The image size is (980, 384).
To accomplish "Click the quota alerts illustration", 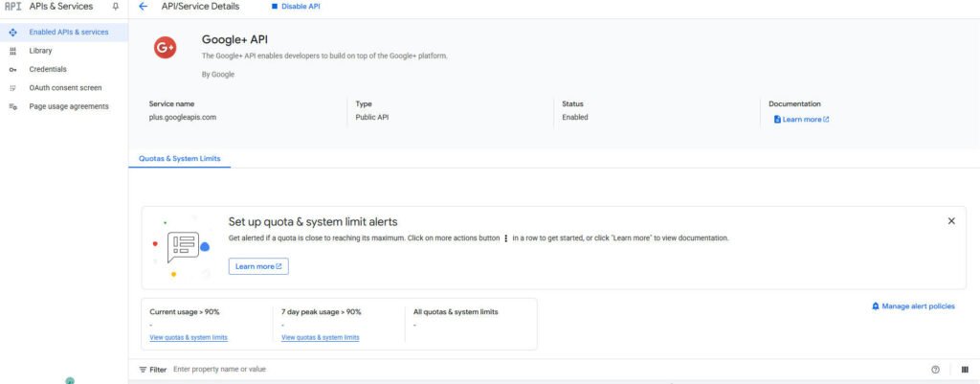I will pos(182,248).
